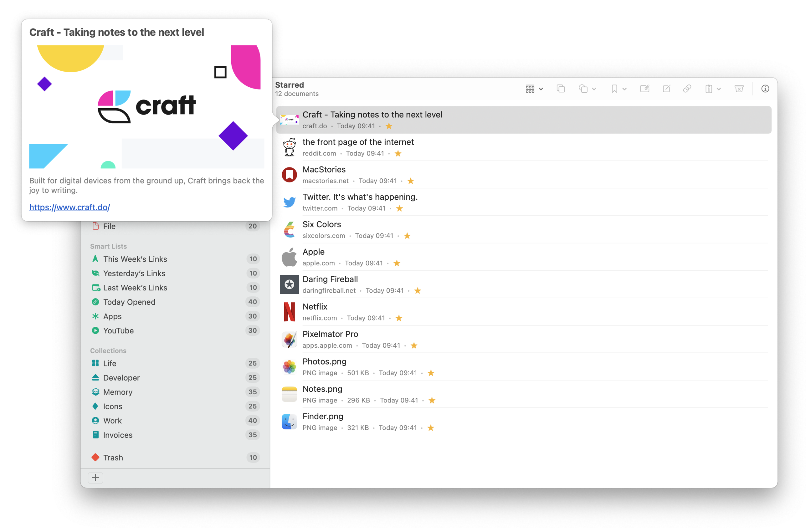Toggle the star on the MacStories row

(x=411, y=181)
